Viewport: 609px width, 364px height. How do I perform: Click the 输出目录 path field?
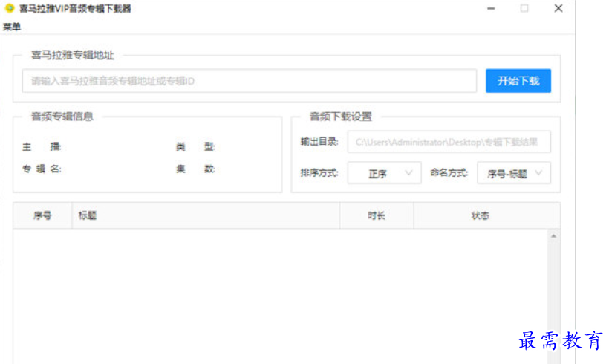click(449, 142)
